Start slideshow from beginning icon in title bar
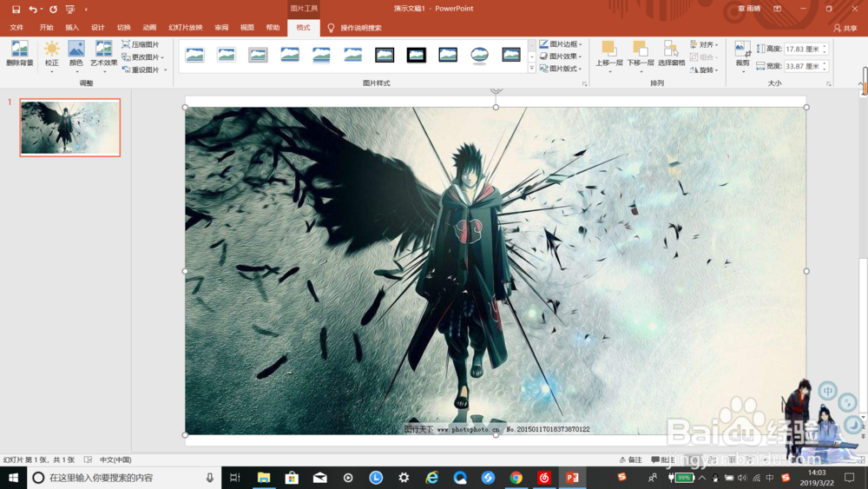 (x=70, y=9)
